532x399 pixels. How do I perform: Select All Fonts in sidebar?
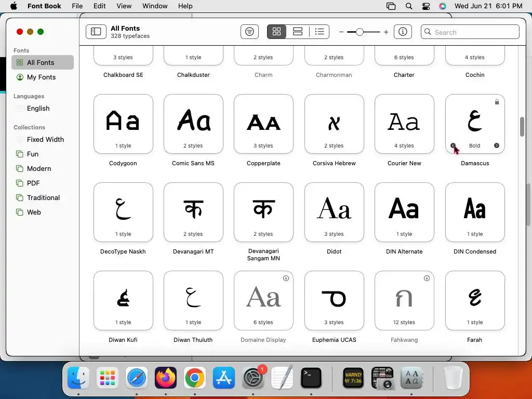click(x=43, y=62)
